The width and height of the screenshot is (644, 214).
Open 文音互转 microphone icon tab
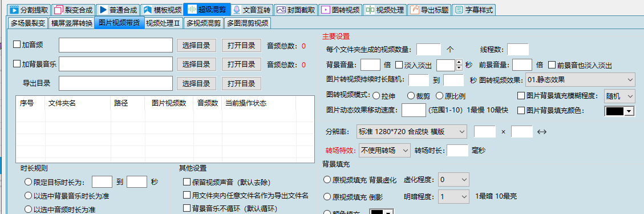(237, 10)
